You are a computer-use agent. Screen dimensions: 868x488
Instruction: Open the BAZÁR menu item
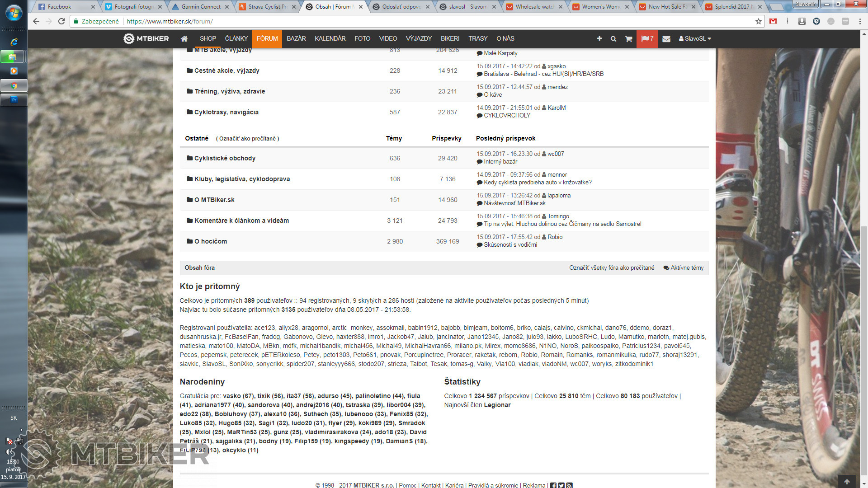pyautogui.click(x=296, y=39)
